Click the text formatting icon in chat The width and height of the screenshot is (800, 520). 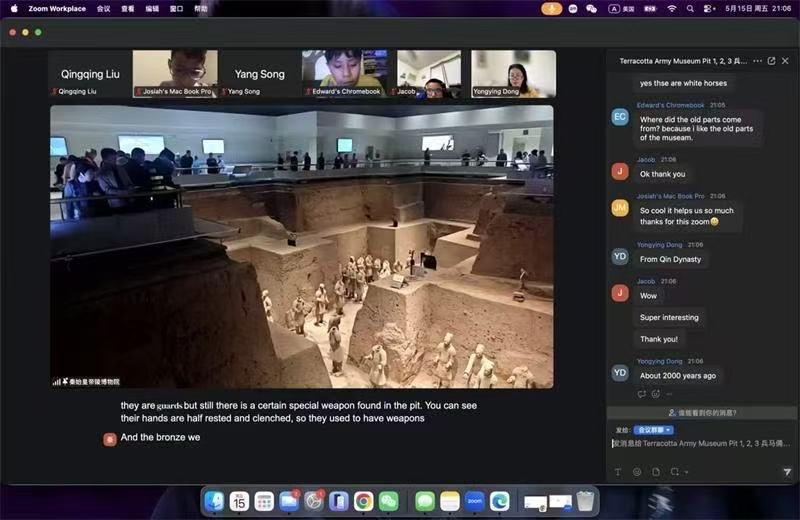tap(618, 472)
